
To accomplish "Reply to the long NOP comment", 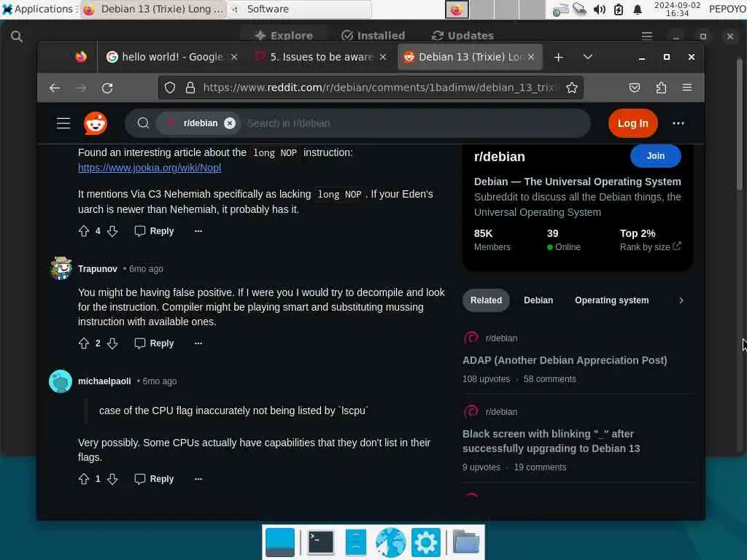I will 154,231.
